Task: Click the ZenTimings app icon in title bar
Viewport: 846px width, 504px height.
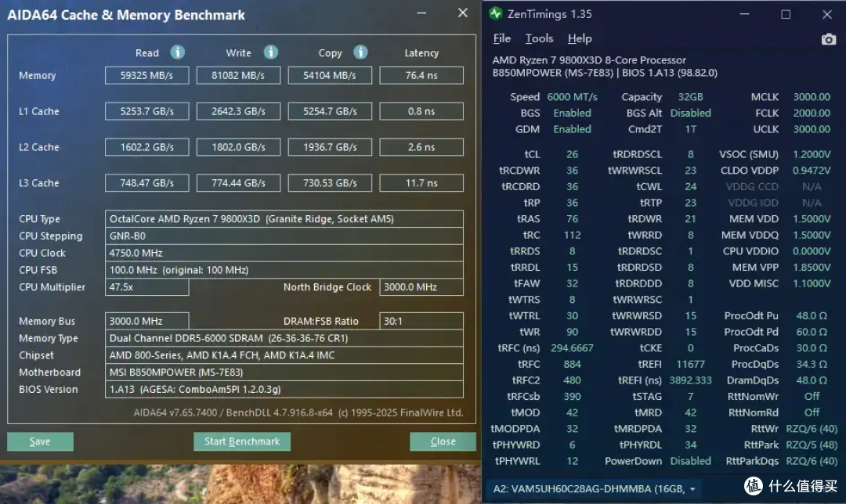Action: 495,13
